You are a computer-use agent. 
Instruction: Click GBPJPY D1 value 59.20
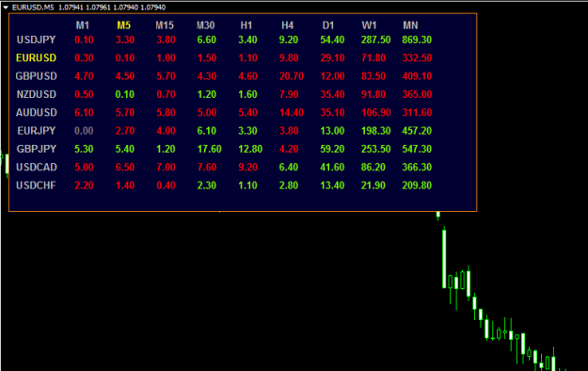pos(332,149)
